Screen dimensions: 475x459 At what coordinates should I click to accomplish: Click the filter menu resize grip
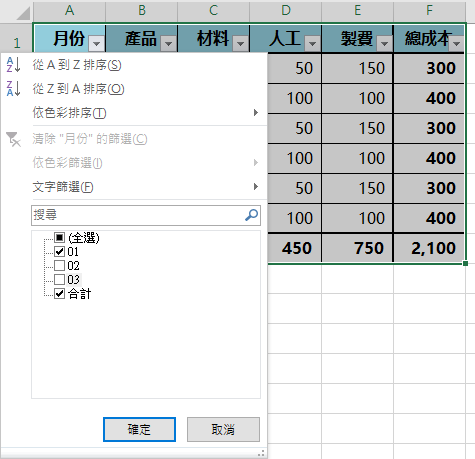(261, 453)
